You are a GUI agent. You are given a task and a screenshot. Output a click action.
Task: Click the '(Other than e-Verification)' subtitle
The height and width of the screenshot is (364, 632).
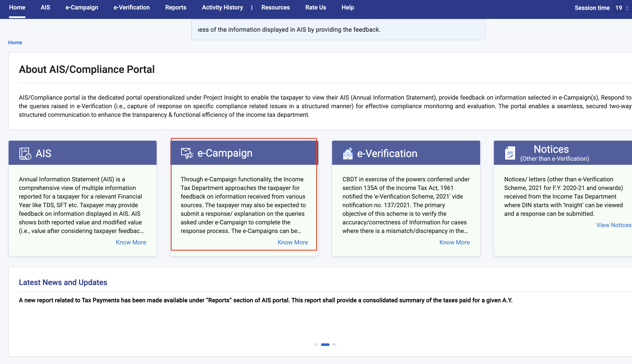click(x=555, y=159)
